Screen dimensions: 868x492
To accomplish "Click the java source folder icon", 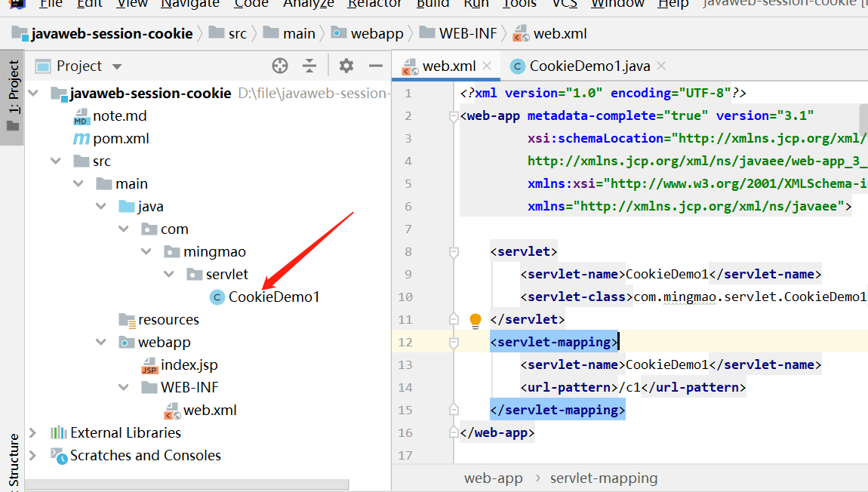I will click(127, 207).
